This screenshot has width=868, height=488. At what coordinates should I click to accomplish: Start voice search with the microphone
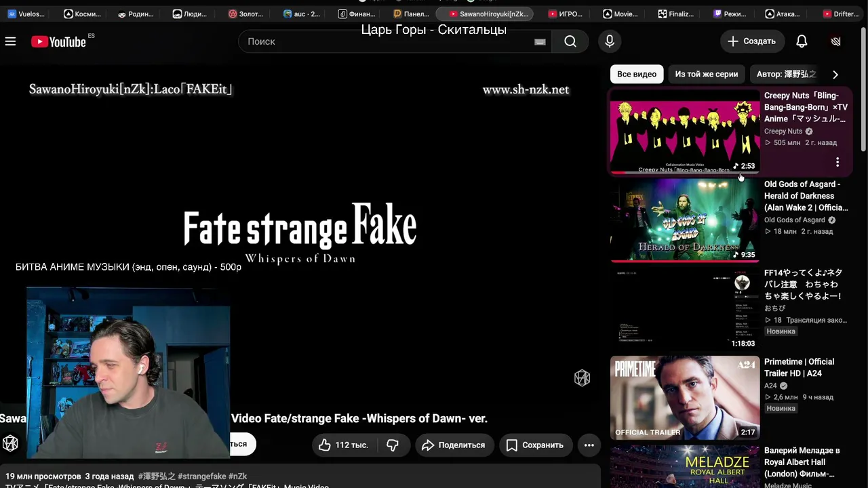[610, 41]
